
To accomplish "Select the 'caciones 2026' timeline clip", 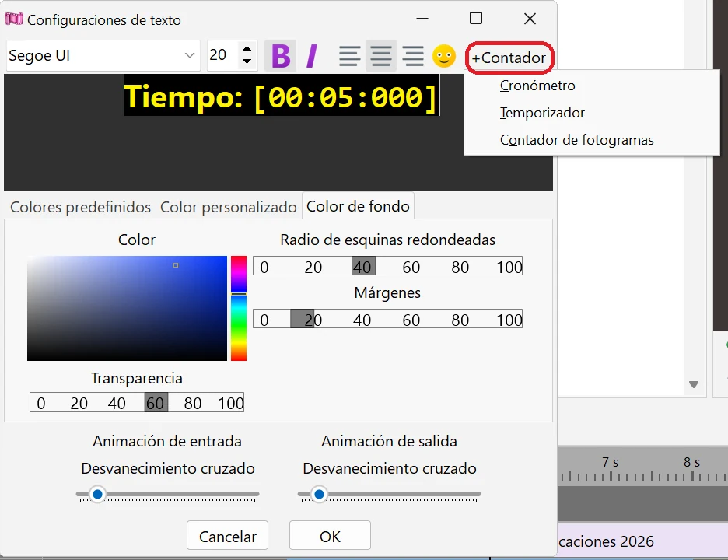I will coord(642,541).
